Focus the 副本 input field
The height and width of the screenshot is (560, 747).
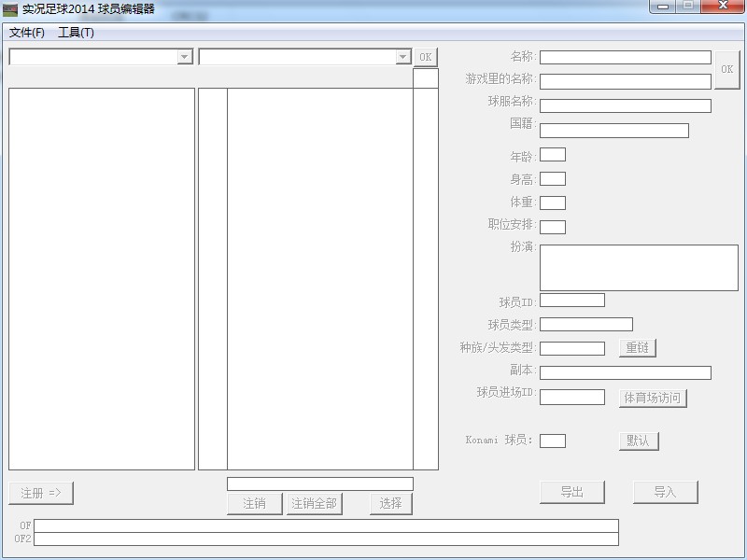(x=625, y=372)
